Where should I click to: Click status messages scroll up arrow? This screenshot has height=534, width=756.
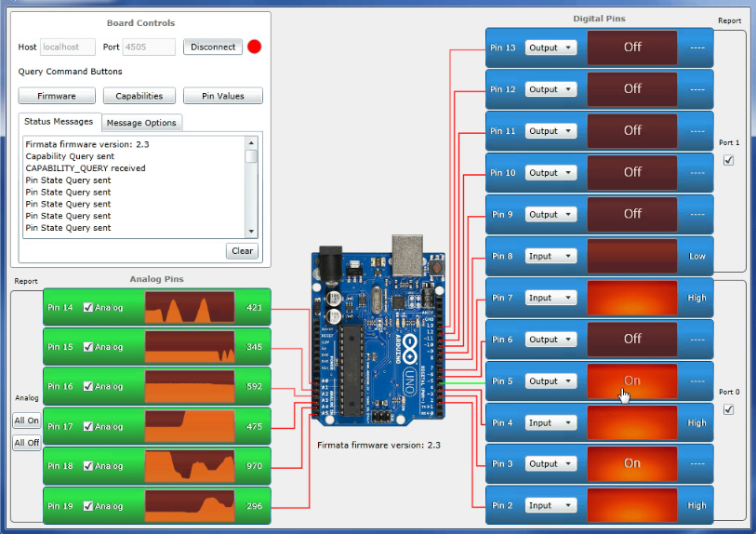250,143
